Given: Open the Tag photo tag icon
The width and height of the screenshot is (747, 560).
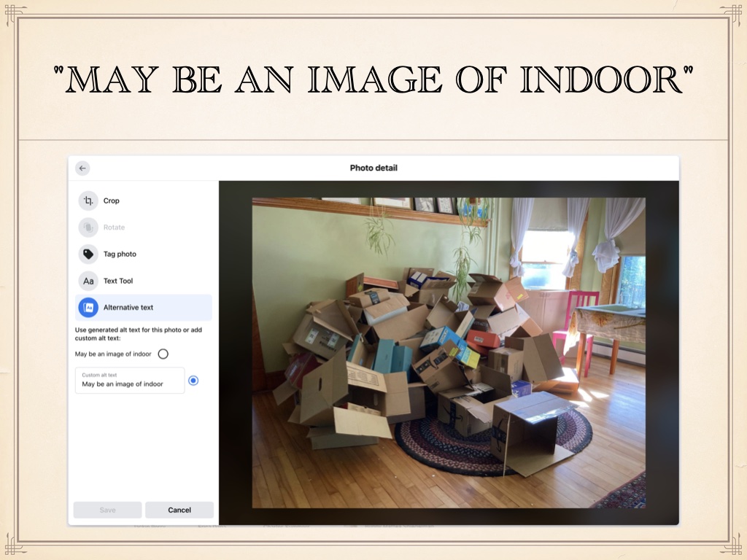Looking at the screenshot, I should [88, 254].
